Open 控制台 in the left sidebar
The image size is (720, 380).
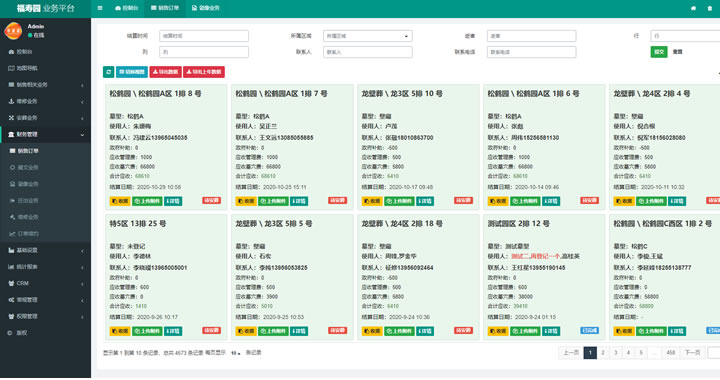[45, 52]
